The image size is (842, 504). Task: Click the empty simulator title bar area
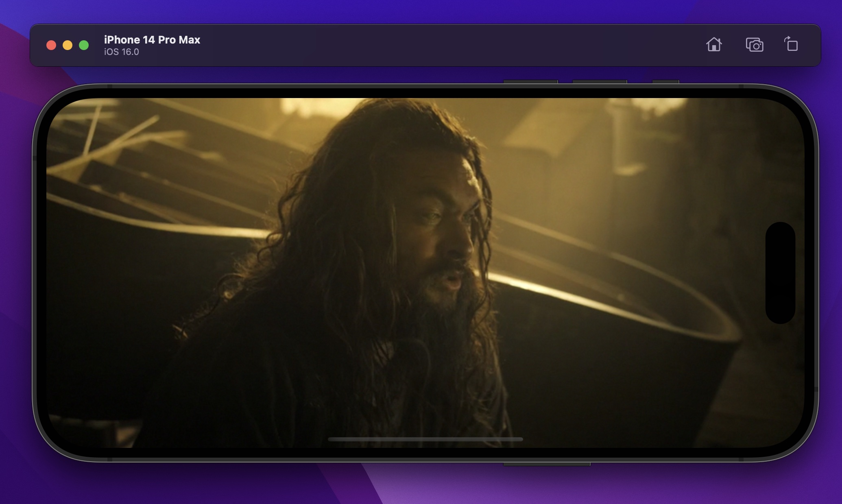point(447,45)
